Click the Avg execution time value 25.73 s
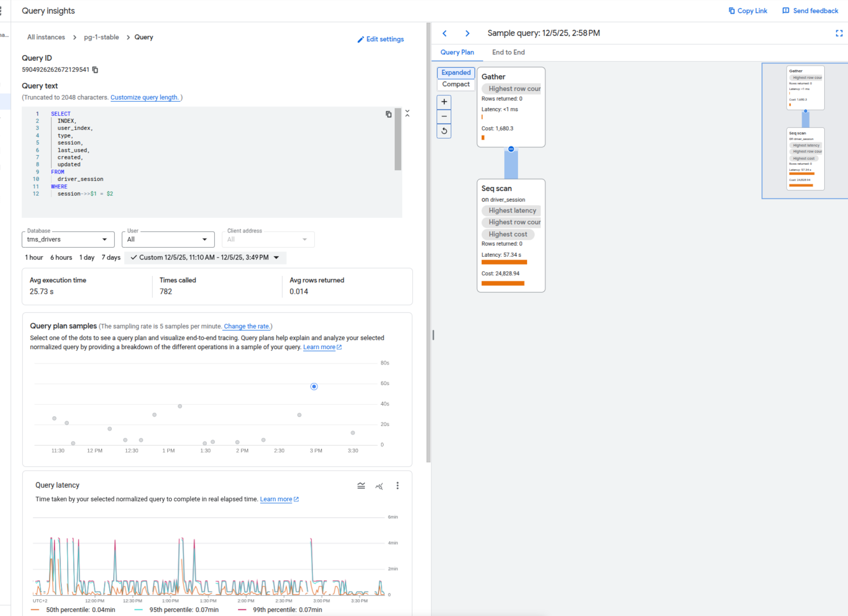The height and width of the screenshot is (616, 848). click(x=41, y=292)
